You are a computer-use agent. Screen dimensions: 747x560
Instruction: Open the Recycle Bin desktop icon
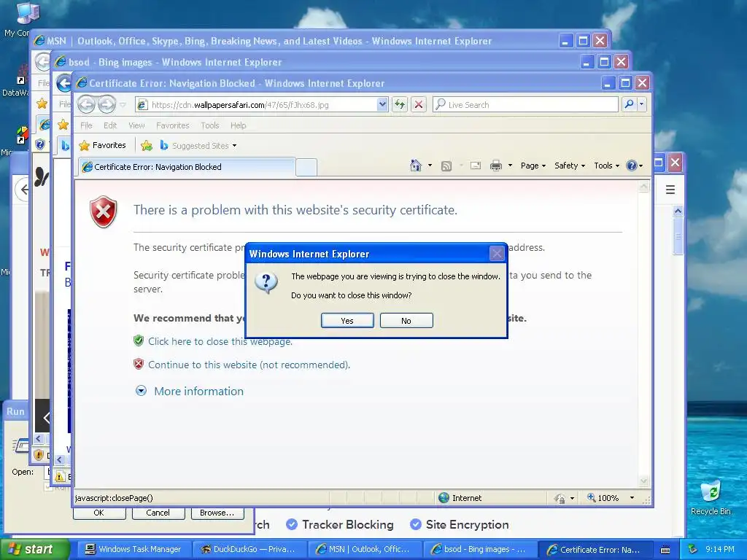(711, 497)
